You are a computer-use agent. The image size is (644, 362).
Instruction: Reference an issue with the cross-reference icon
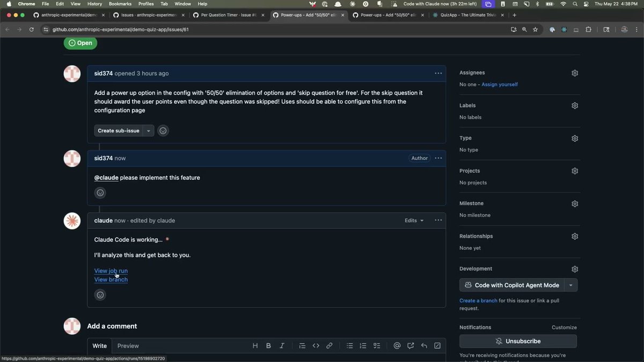coord(411,346)
